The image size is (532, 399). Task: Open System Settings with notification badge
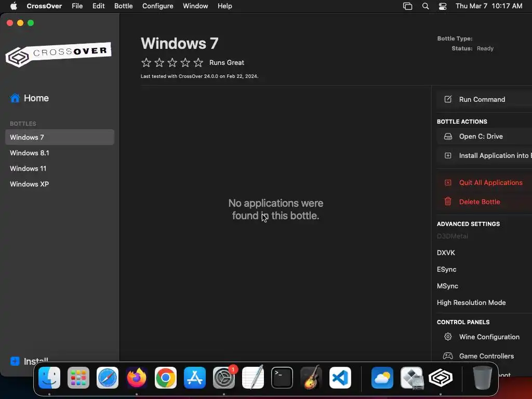coord(224,378)
